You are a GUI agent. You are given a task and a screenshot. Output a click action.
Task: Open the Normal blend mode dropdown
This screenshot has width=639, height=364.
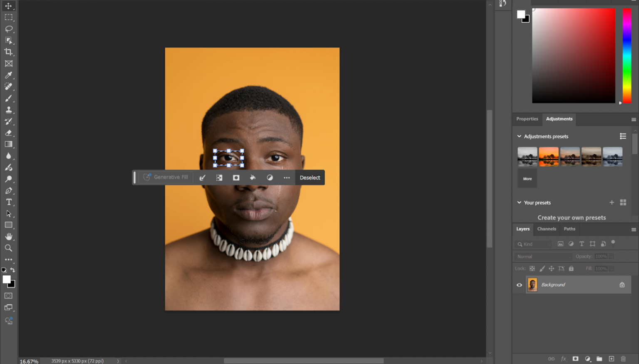[x=543, y=257]
